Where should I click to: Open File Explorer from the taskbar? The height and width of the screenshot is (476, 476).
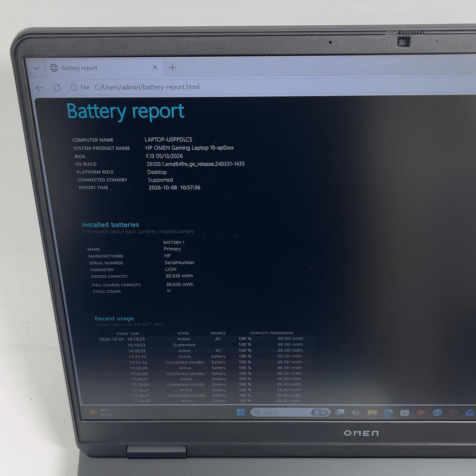click(372, 413)
